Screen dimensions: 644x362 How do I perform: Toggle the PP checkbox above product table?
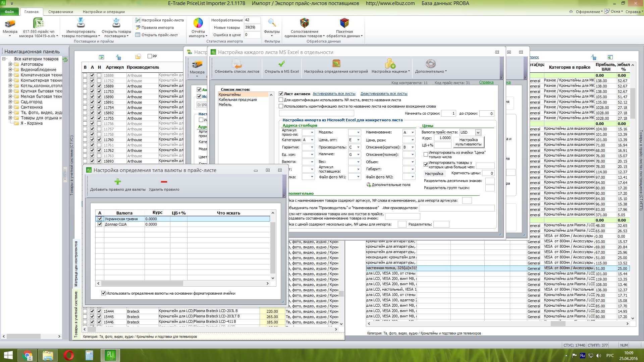(x=150, y=56)
